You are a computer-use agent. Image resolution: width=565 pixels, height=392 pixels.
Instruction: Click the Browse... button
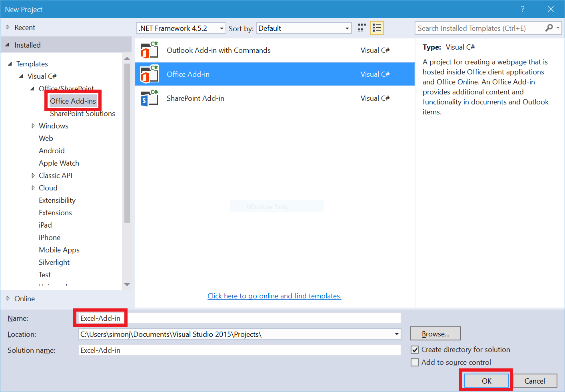[x=435, y=334]
